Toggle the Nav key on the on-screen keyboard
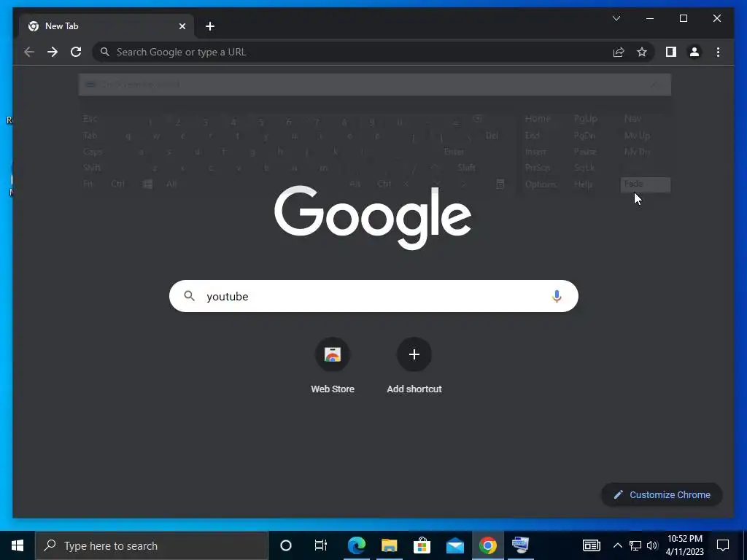Screen dimensions: 747x560 pos(632,119)
